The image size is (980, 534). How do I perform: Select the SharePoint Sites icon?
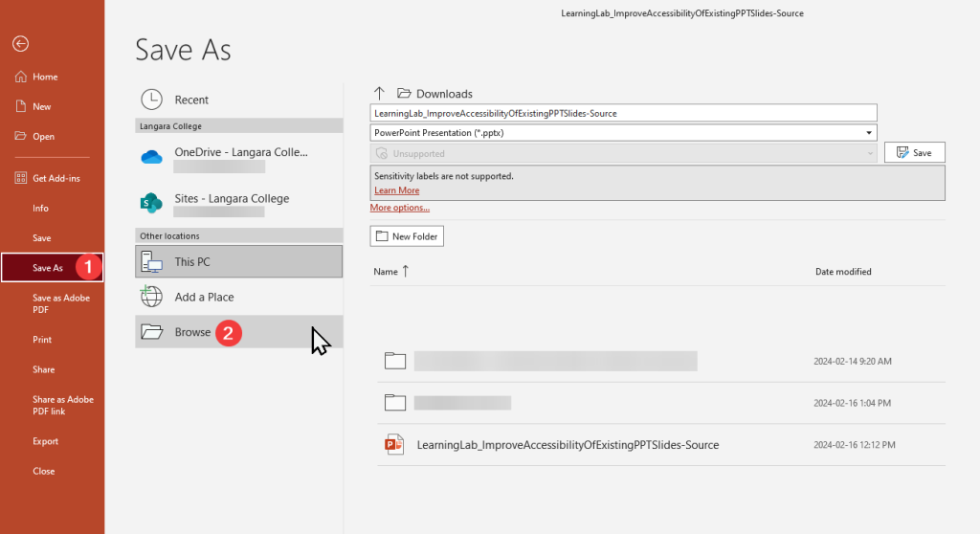[x=151, y=203]
